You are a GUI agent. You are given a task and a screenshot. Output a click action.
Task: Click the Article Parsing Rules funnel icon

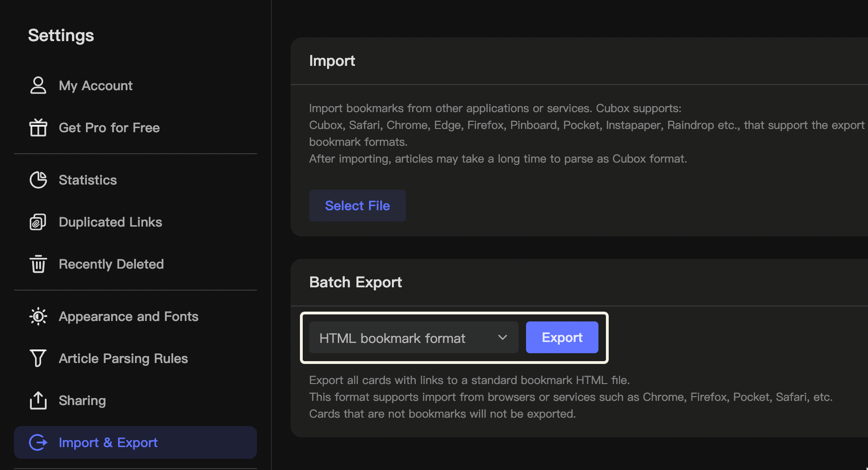[x=38, y=358]
